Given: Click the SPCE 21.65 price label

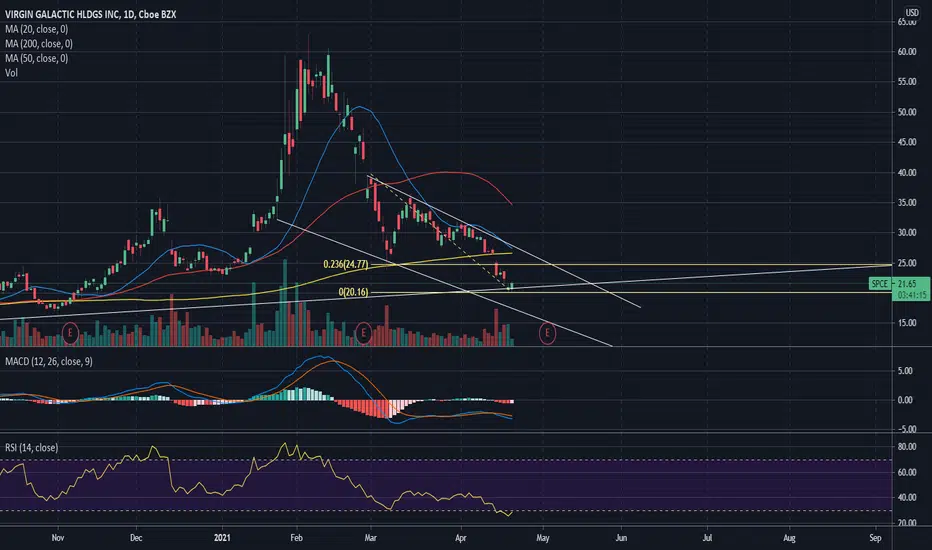Looking at the screenshot, I should click(x=899, y=284).
